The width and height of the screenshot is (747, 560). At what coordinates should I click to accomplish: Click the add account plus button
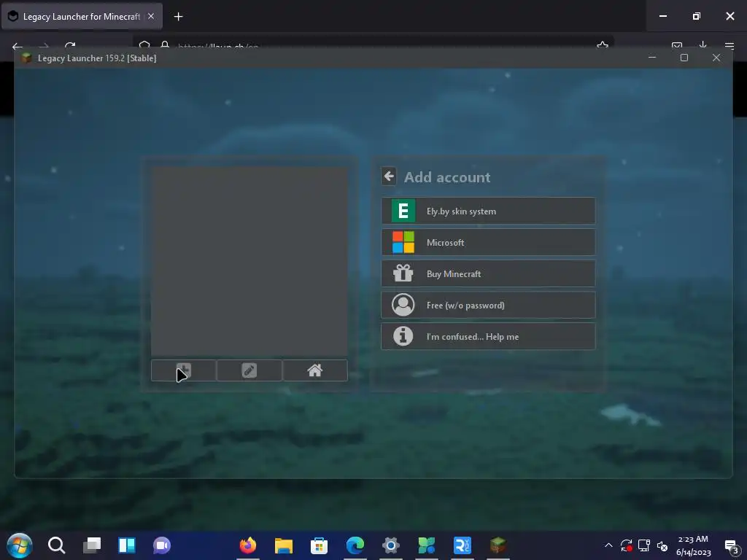click(183, 370)
